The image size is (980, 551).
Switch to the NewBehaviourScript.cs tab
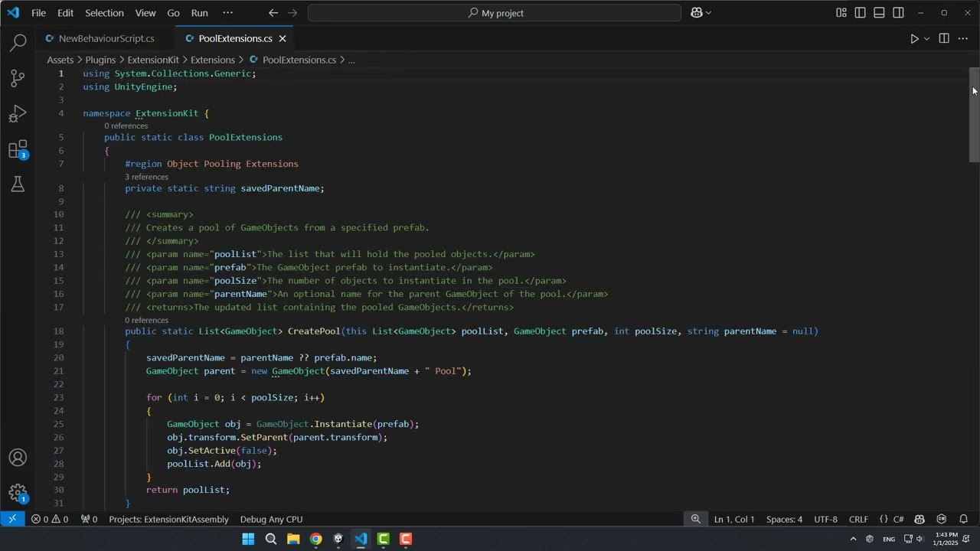pyautogui.click(x=106, y=38)
